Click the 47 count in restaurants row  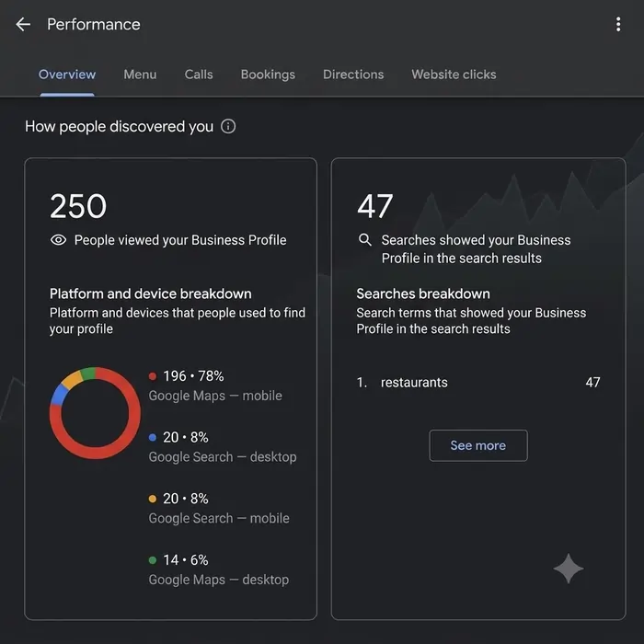tap(592, 383)
